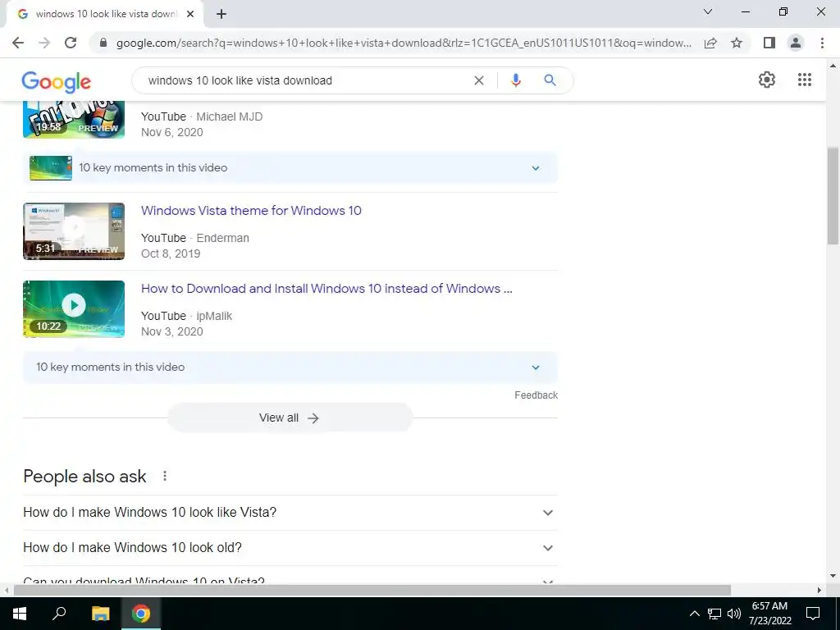Click the horizontal scrollbar right arrow
Viewport: 840px width, 630px height.
point(819,590)
